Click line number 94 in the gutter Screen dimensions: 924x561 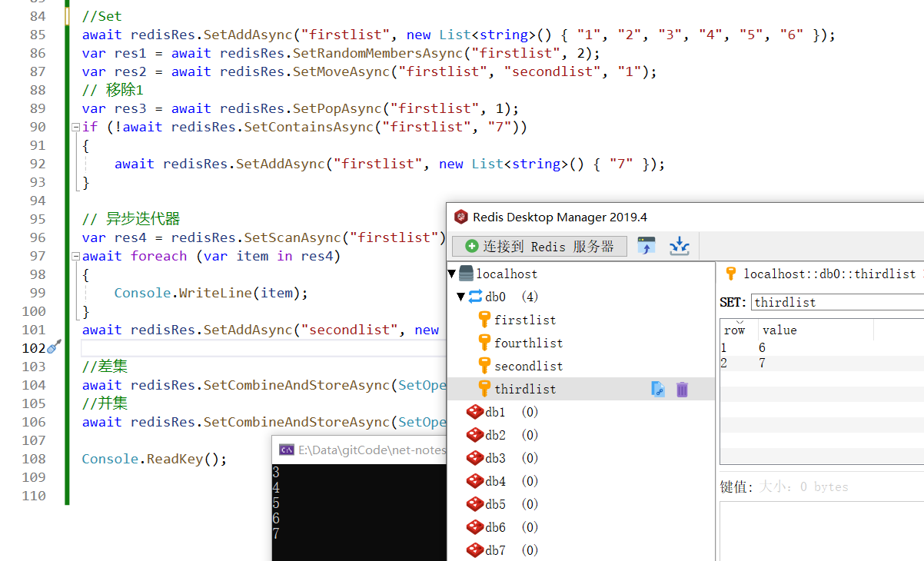click(38, 201)
